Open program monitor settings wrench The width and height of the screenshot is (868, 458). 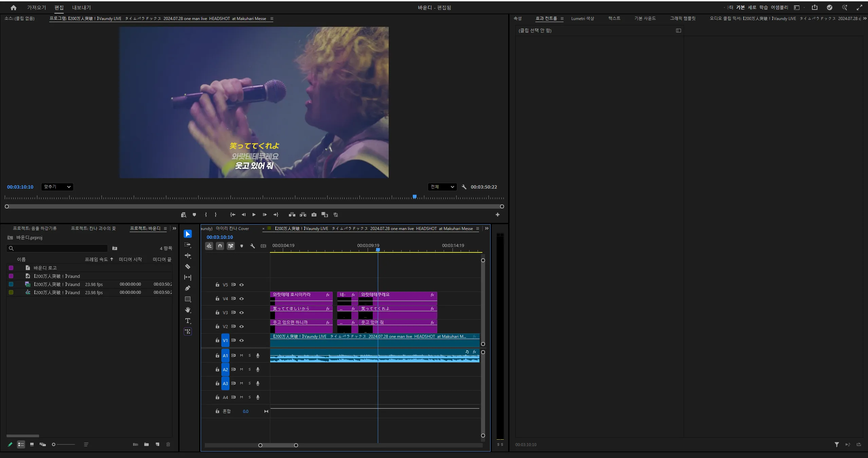tap(464, 187)
